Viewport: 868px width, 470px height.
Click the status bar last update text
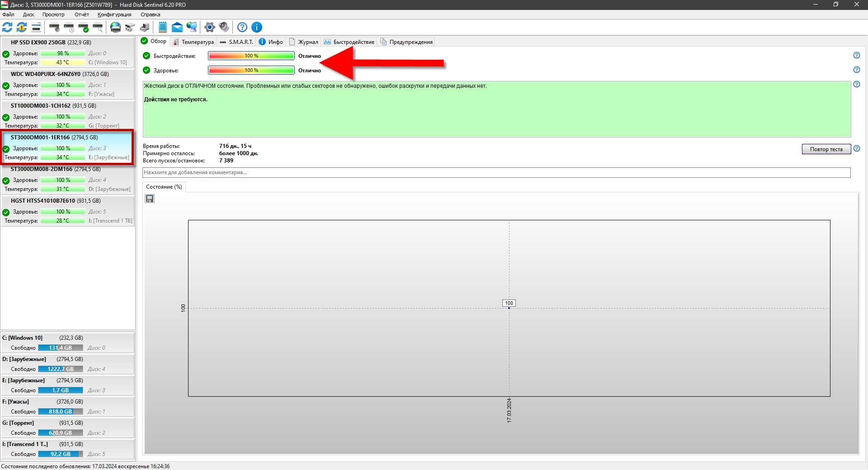pos(85,466)
